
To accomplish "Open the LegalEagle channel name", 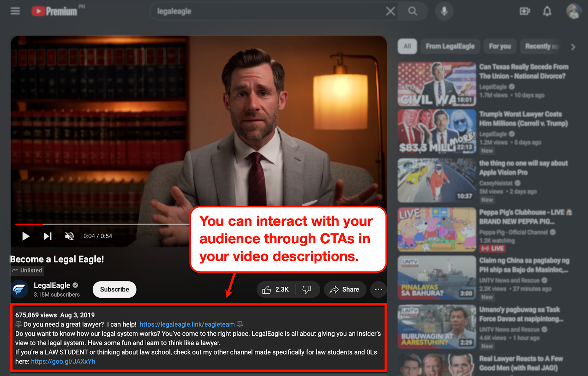I will point(52,285).
